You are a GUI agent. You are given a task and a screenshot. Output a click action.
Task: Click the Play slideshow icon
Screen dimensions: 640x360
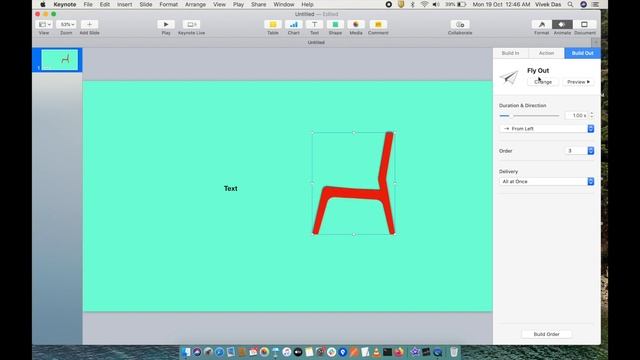[166, 24]
